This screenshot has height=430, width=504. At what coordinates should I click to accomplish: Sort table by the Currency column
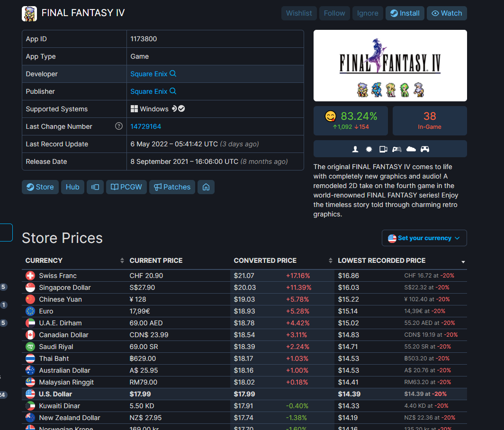[74, 260]
